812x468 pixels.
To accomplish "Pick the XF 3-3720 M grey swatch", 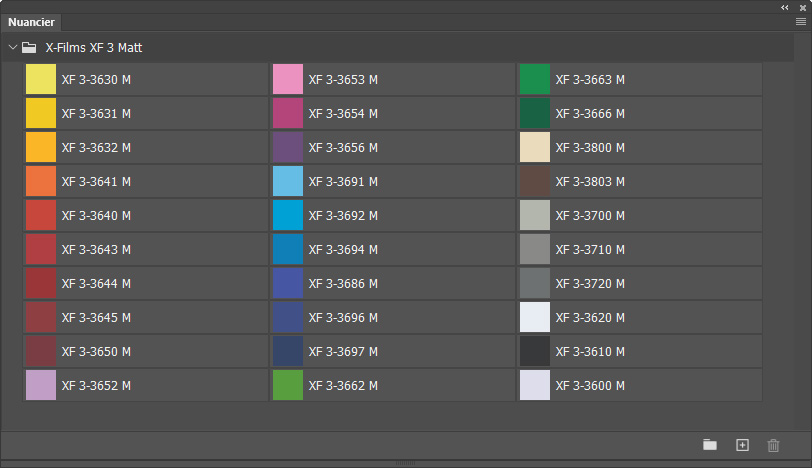I will pos(535,283).
